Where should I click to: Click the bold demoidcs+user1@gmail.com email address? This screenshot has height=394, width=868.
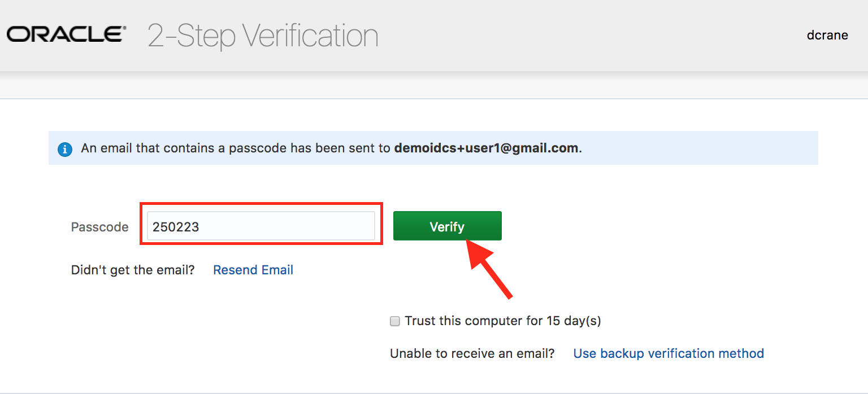click(486, 148)
